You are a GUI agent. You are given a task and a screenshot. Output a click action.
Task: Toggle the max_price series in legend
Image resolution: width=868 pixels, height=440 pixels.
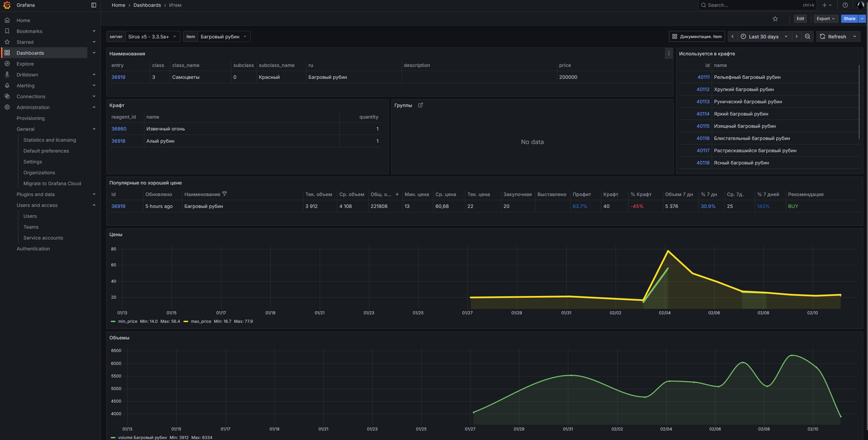click(201, 321)
